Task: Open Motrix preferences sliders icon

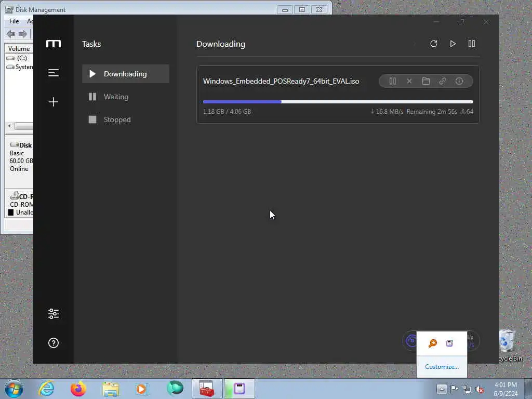Action: (54, 314)
